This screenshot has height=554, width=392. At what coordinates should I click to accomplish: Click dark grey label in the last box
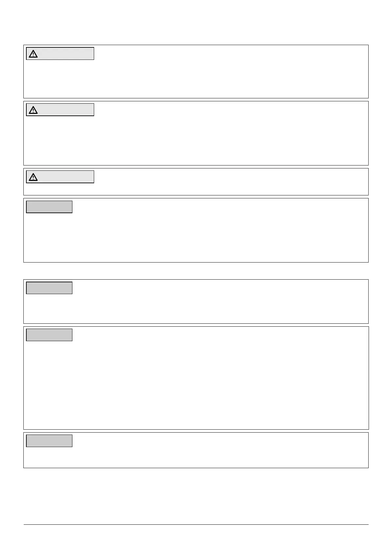(49, 441)
